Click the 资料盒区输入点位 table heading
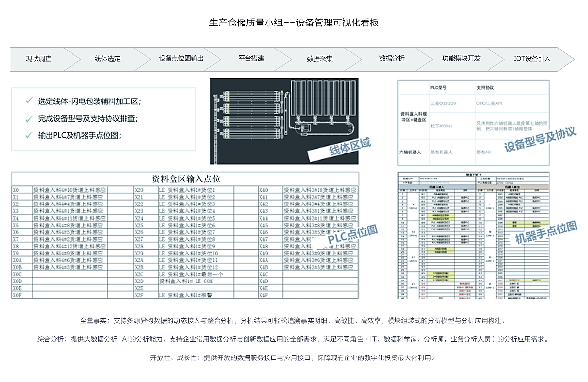This screenshot has width=588, height=382. coord(186,178)
